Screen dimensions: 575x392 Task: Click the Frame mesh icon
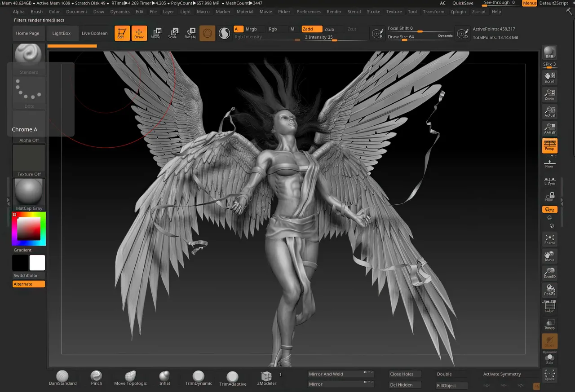(549, 239)
